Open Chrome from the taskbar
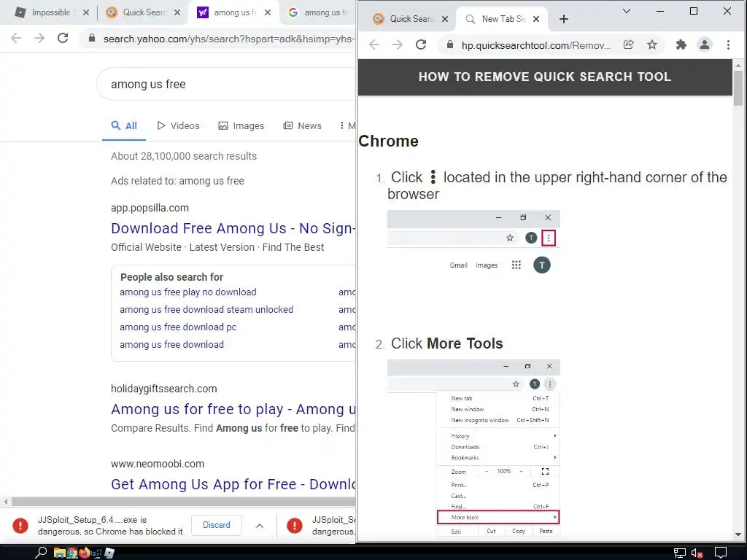Screen dimensions: 747x560 coord(72,553)
